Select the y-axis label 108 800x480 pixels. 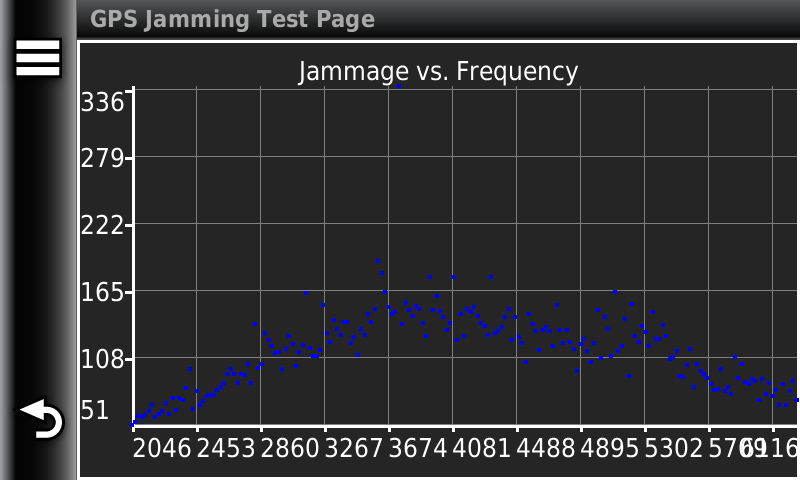pos(103,360)
